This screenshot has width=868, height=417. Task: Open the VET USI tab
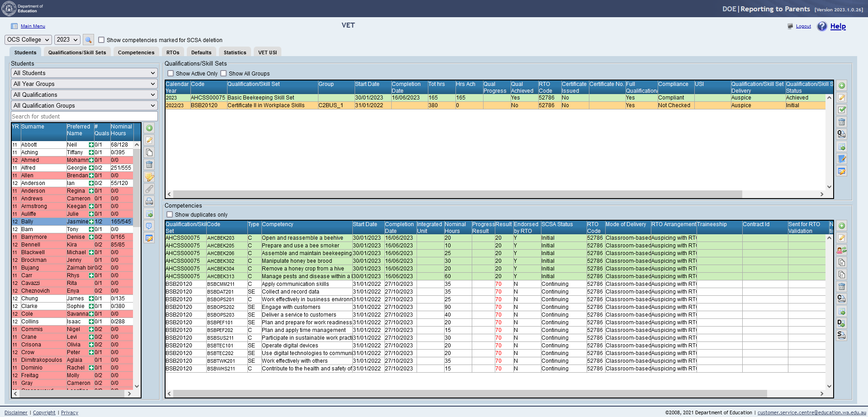(267, 52)
